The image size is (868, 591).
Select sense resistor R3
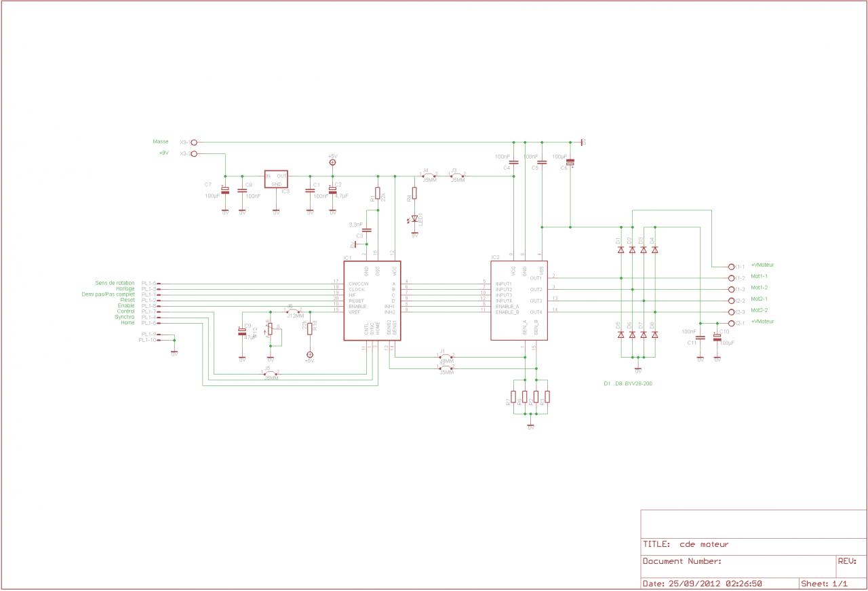[x=547, y=397]
